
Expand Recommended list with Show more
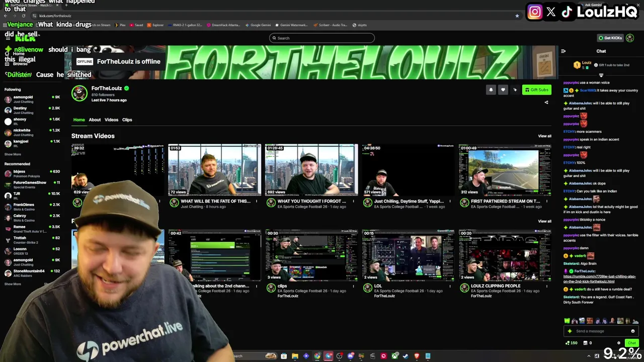point(13,284)
